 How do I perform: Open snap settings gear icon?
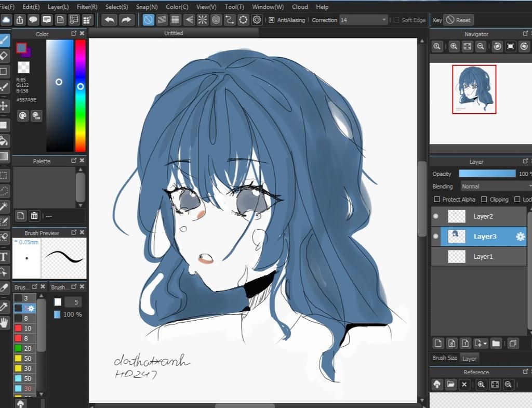(257, 20)
